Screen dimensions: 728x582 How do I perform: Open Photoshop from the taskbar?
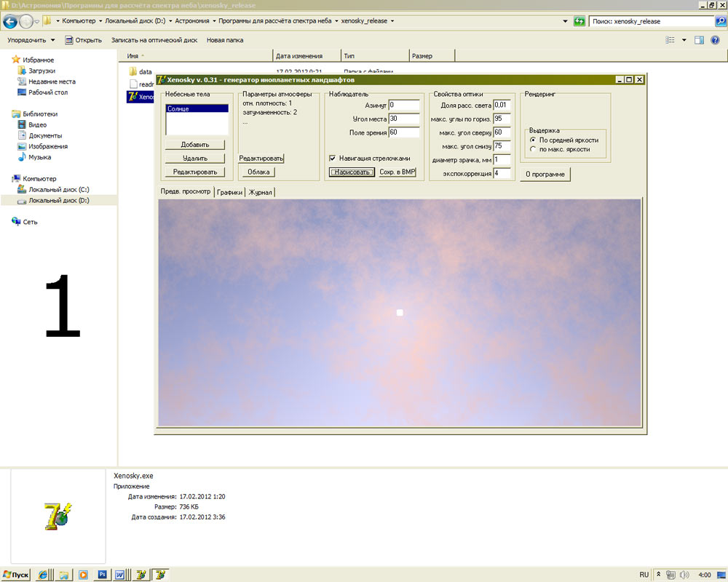point(102,575)
